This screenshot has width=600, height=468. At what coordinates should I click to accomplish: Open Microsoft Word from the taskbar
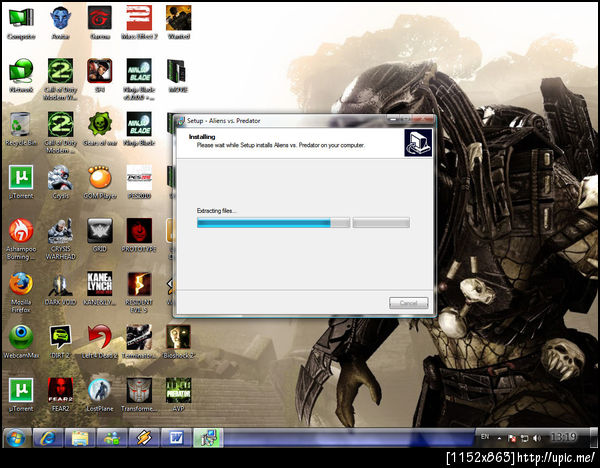coord(176,438)
